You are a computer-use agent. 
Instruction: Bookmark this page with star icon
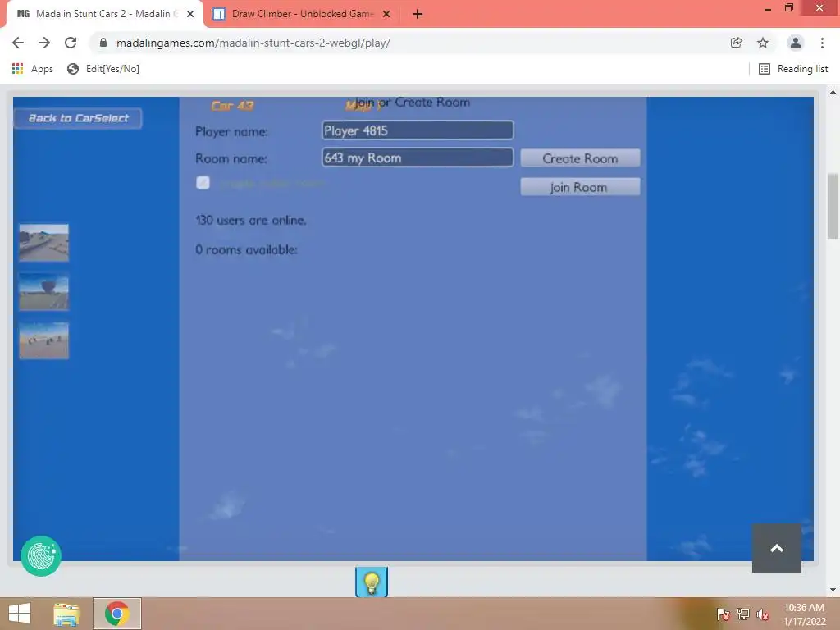coord(763,43)
